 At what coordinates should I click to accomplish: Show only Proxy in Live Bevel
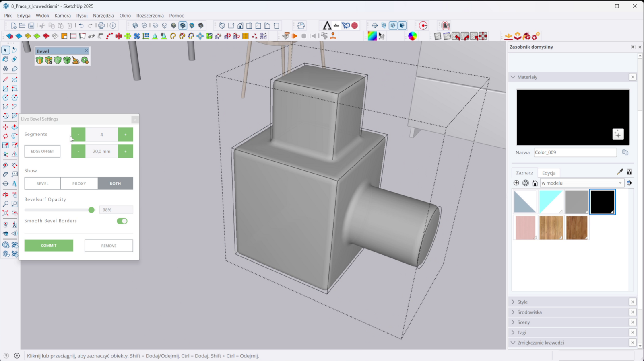point(79,183)
